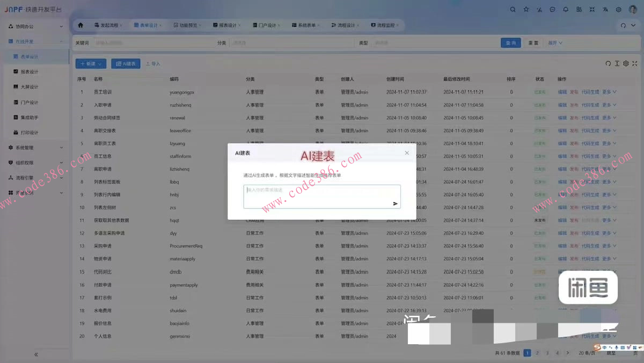The image size is (644, 363).
Task: Open the 新建 dropdown button
Action: [x=91, y=63]
